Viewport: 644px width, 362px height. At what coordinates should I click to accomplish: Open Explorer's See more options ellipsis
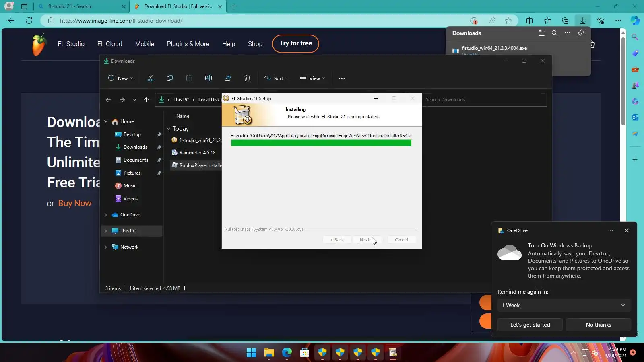tap(342, 78)
